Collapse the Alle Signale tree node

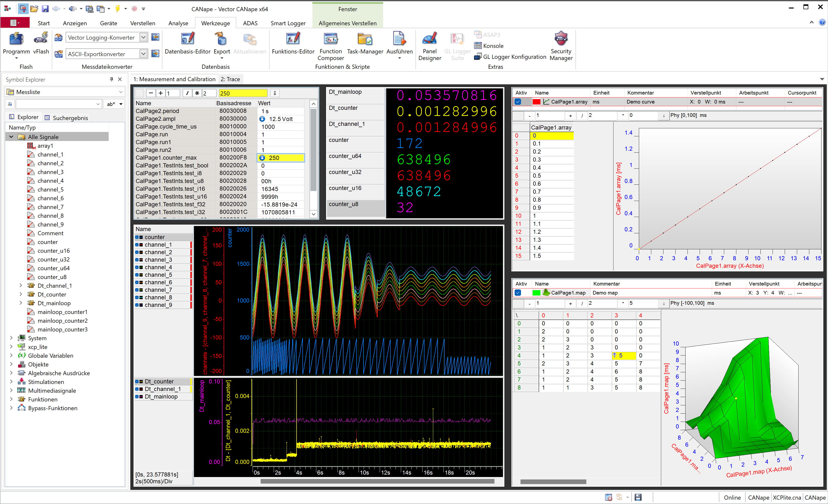[11, 137]
